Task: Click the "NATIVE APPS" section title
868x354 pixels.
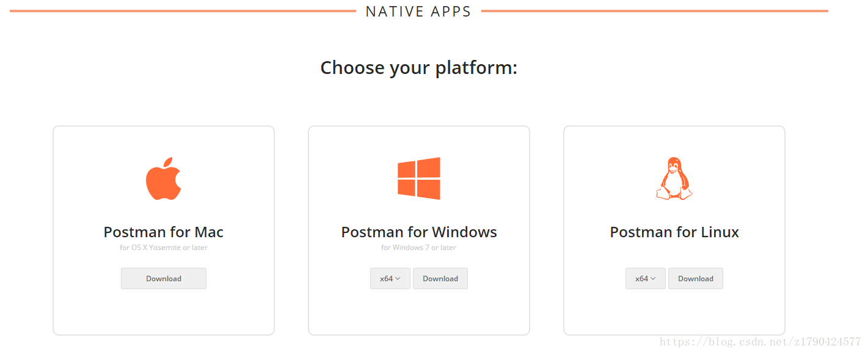Action: (418, 12)
